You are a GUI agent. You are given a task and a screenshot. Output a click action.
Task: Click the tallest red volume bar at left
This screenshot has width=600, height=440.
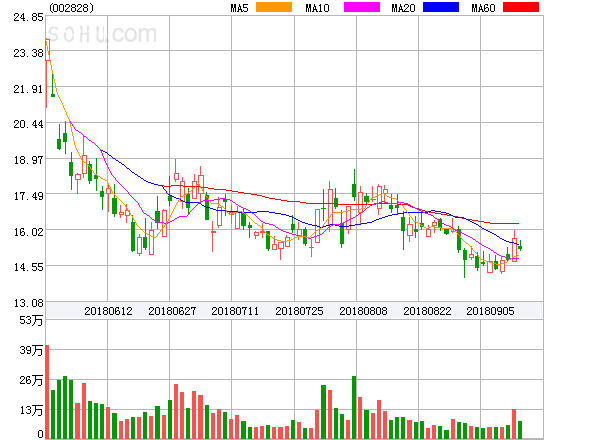tap(47, 392)
